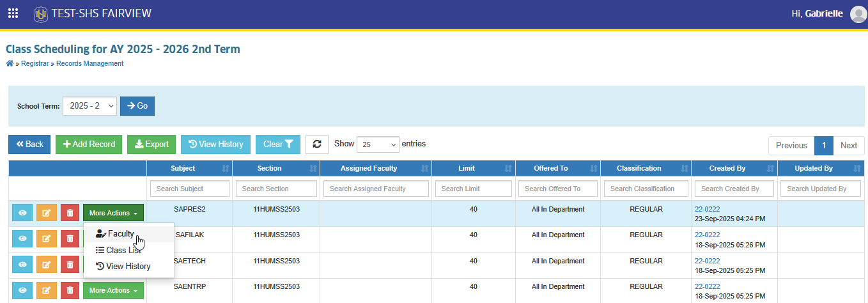
Task: Delete the SAPRES2 row with trash icon
Action: [x=70, y=213]
